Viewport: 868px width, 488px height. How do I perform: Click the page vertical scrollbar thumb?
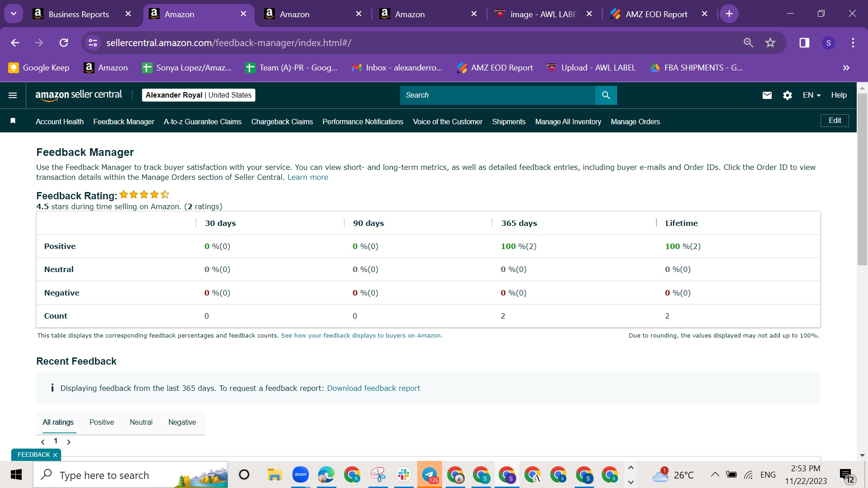tap(862, 179)
